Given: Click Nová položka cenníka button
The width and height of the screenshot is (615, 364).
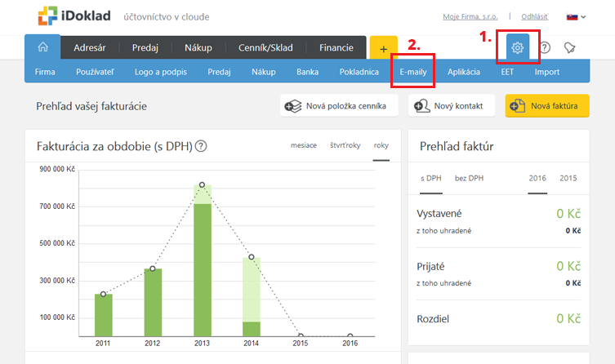Looking at the screenshot, I should coord(339,105).
